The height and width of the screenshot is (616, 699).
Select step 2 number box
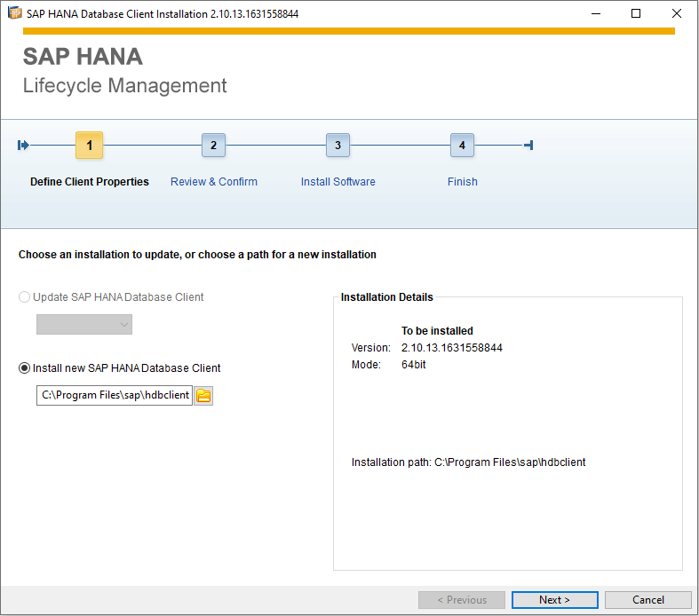pyautogui.click(x=213, y=146)
